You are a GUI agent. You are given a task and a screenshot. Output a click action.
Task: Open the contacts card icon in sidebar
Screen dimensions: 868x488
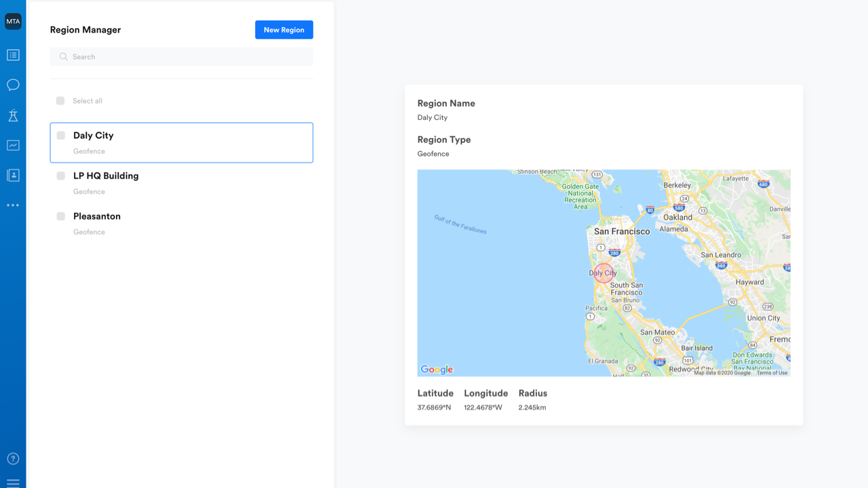(13, 174)
